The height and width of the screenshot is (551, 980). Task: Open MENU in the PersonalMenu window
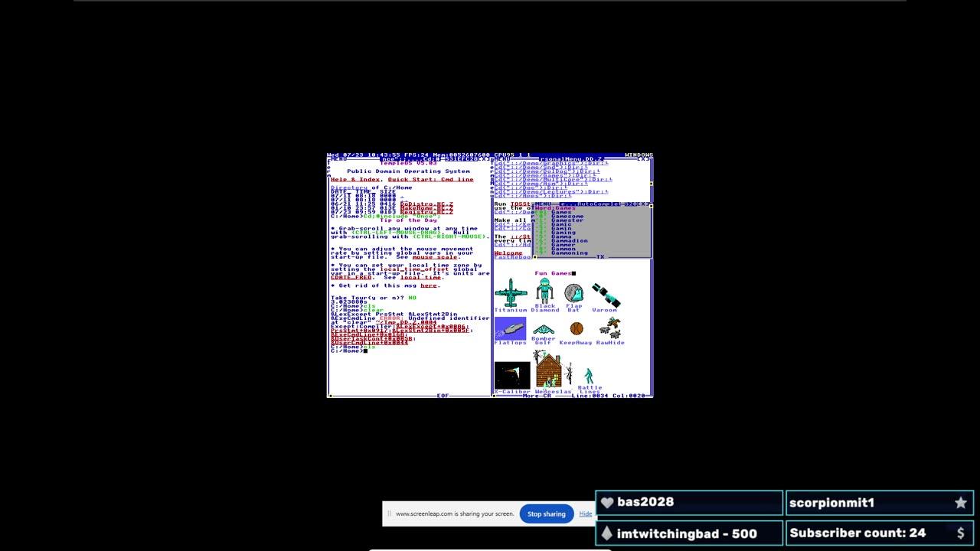point(502,159)
